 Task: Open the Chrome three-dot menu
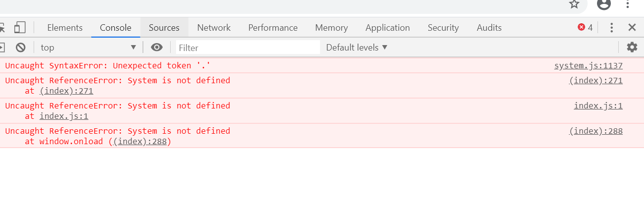[x=628, y=4]
